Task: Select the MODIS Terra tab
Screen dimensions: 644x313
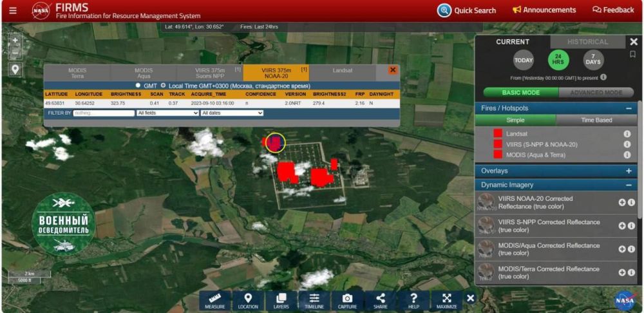Action: (77, 73)
